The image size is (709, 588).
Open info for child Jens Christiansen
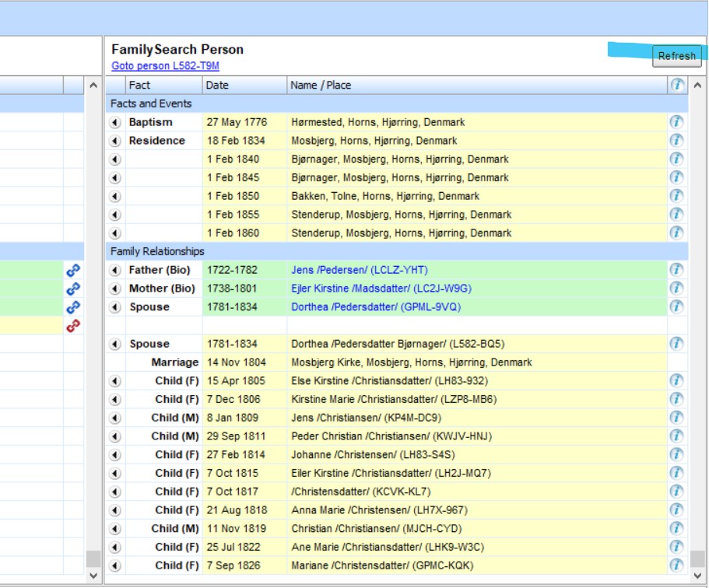point(676,418)
